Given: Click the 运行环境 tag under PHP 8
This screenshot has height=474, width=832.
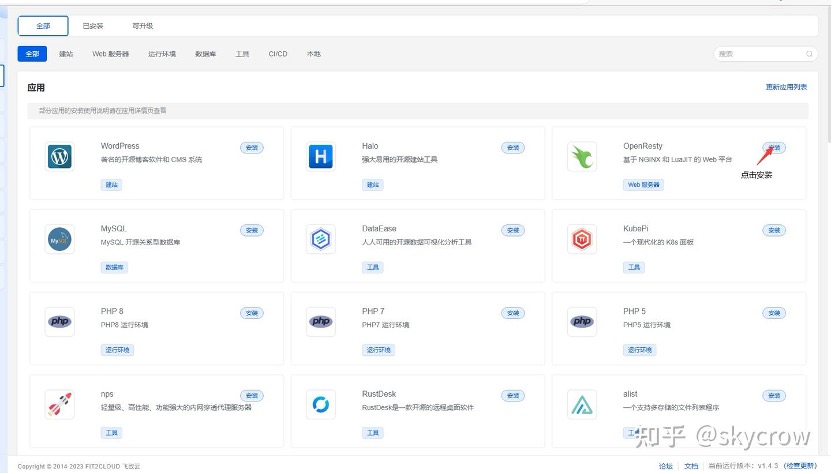Looking at the screenshot, I should click(x=117, y=350).
